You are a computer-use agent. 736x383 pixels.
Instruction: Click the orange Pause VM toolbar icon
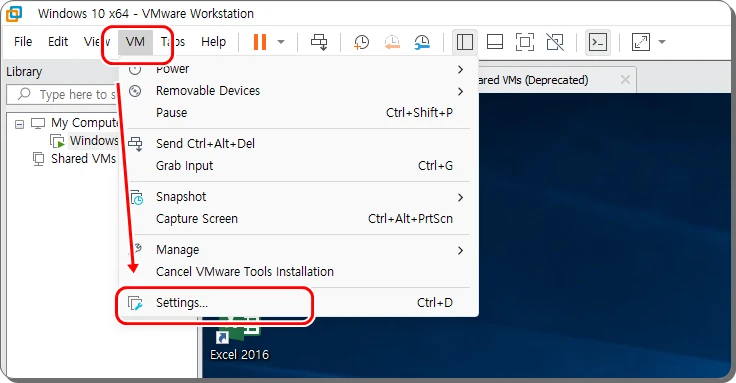point(260,42)
